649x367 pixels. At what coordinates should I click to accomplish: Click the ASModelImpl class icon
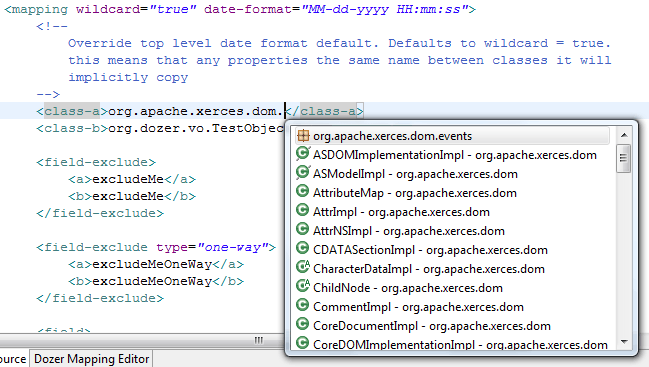pyautogui.click(x=303, y=173)
